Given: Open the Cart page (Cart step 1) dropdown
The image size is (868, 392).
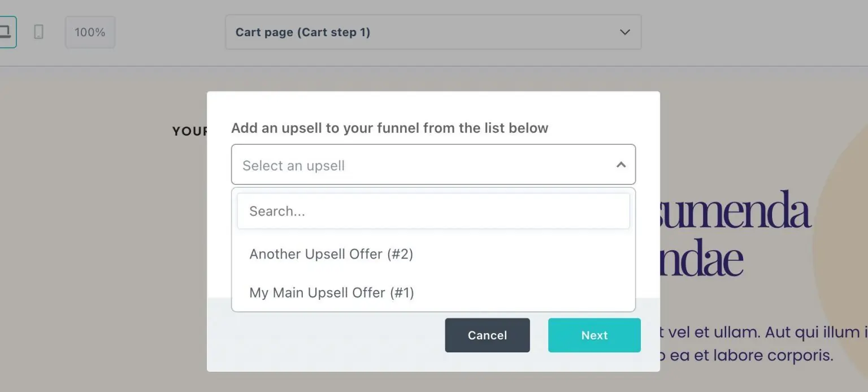Looking at the screenshot, I should (x=433, y=32).
